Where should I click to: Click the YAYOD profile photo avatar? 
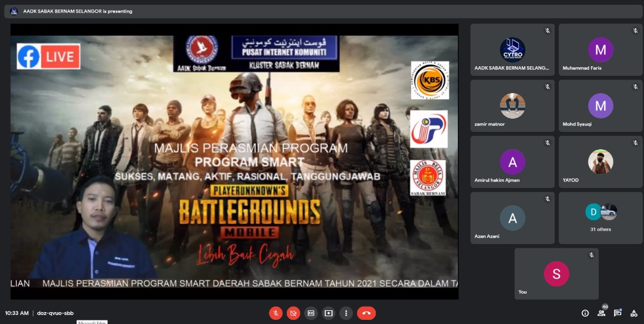click(600, 162)
